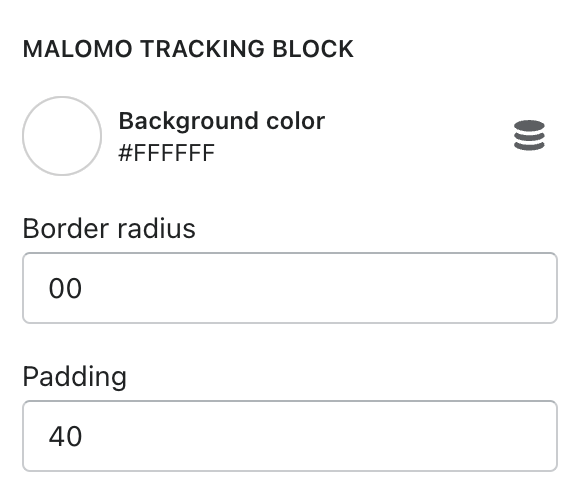Select the Background color label
The height and width of the screenshot is (494, 580).
coord(222,121)
